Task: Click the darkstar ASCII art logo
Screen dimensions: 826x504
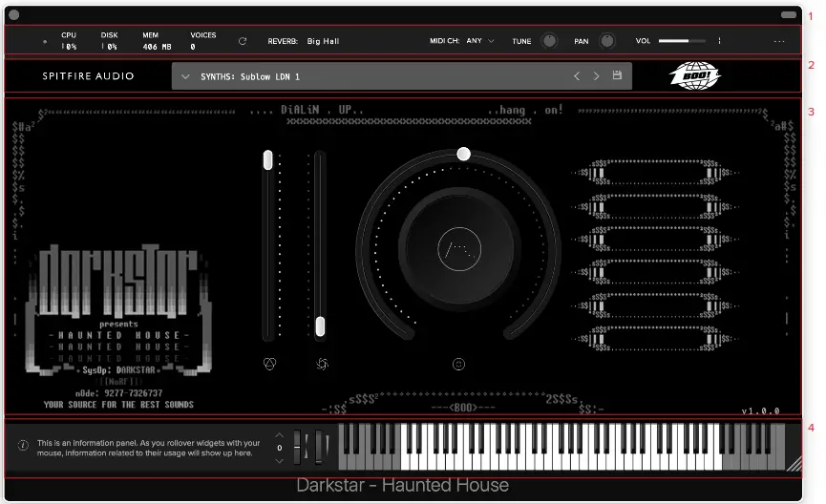Action: pos(118,282)
